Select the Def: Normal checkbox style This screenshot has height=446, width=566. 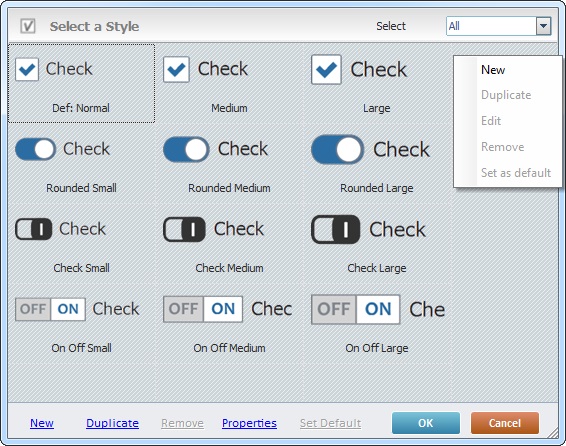click(x=82, y=83)
